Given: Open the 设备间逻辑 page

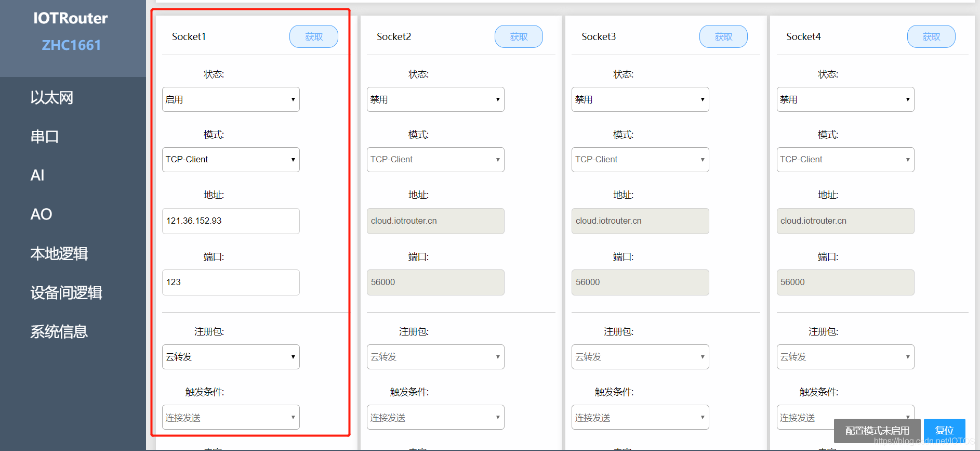Looking at the screenshot, I should click(x=65, y=292).
